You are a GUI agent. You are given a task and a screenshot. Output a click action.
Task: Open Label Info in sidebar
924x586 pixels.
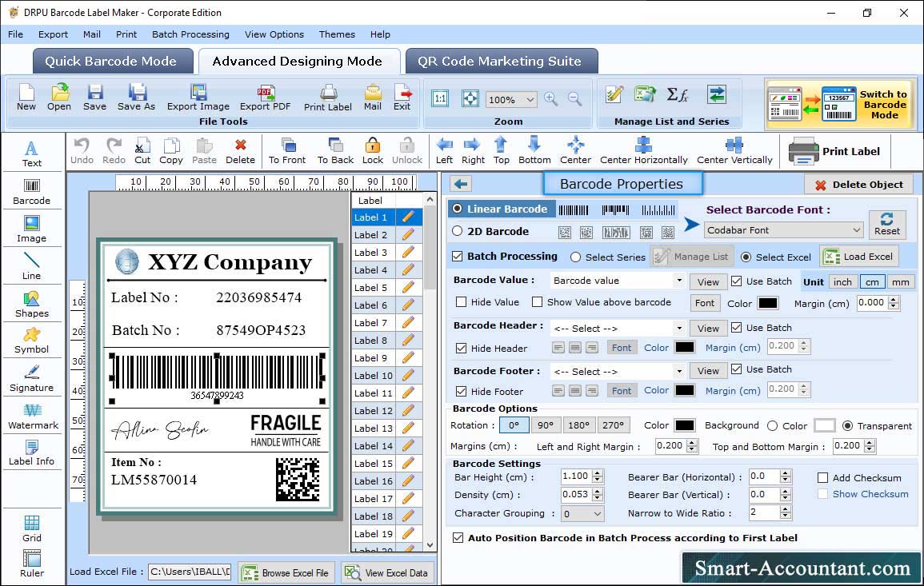coord(32,453)
